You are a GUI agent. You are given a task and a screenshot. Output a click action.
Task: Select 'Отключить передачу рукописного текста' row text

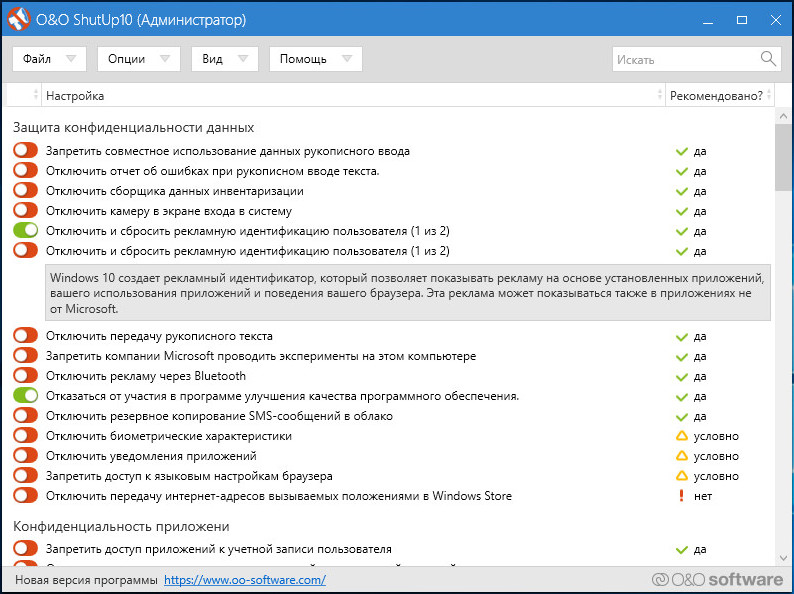click(x=159, y=336)
